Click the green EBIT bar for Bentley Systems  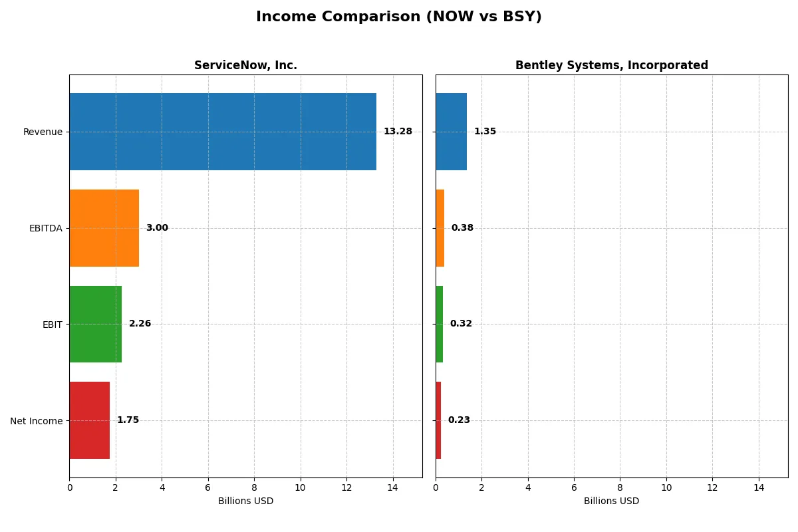click(439, 324)
